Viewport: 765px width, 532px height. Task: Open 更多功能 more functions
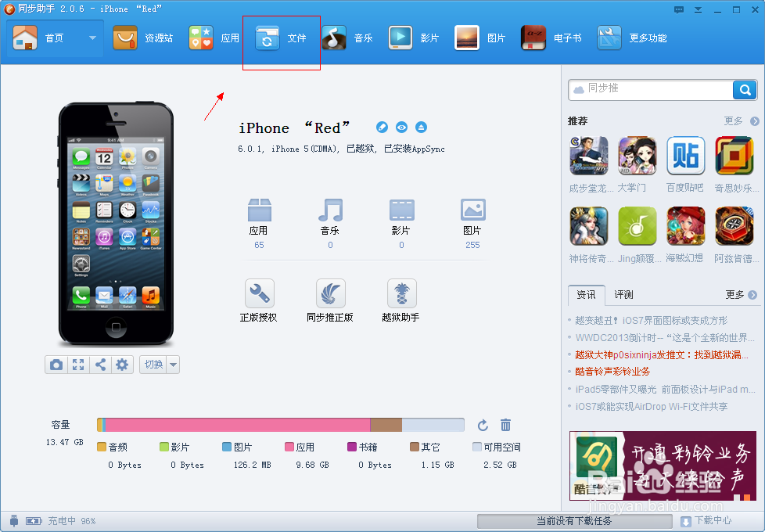point(632,38)
